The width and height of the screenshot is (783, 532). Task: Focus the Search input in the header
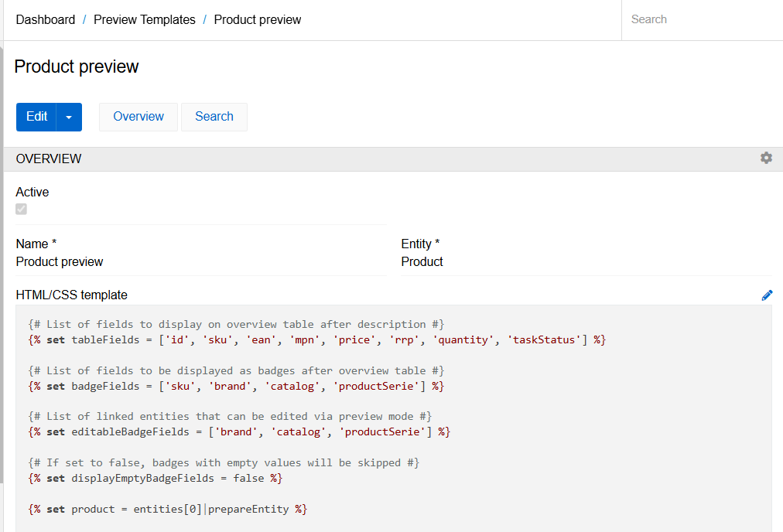pos(700,19)
